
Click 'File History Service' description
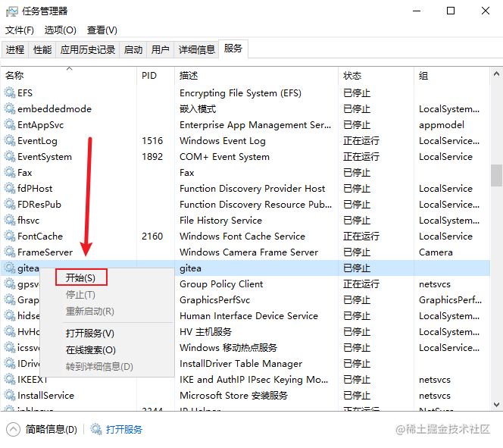[x=220, y=221]
